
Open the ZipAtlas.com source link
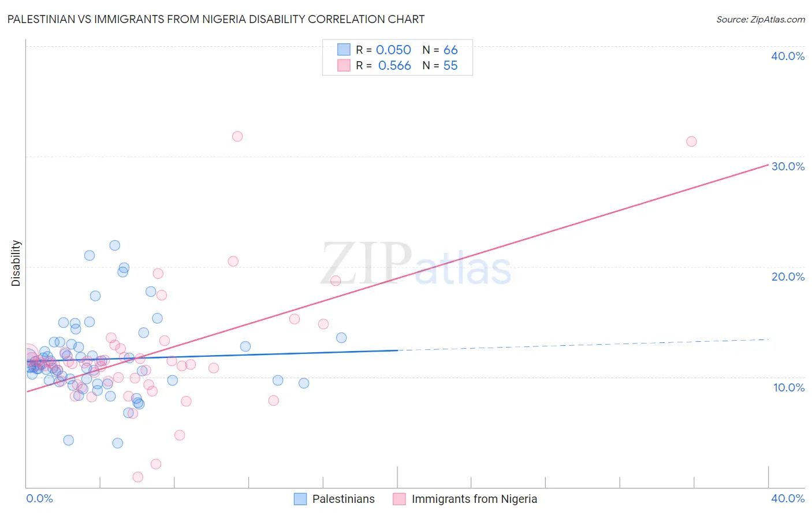point(761,19)
